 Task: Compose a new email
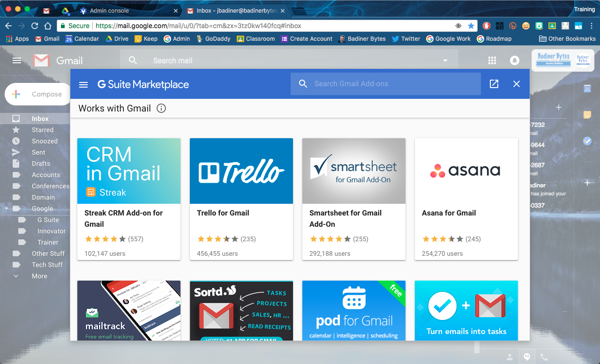tap(37, 94)
